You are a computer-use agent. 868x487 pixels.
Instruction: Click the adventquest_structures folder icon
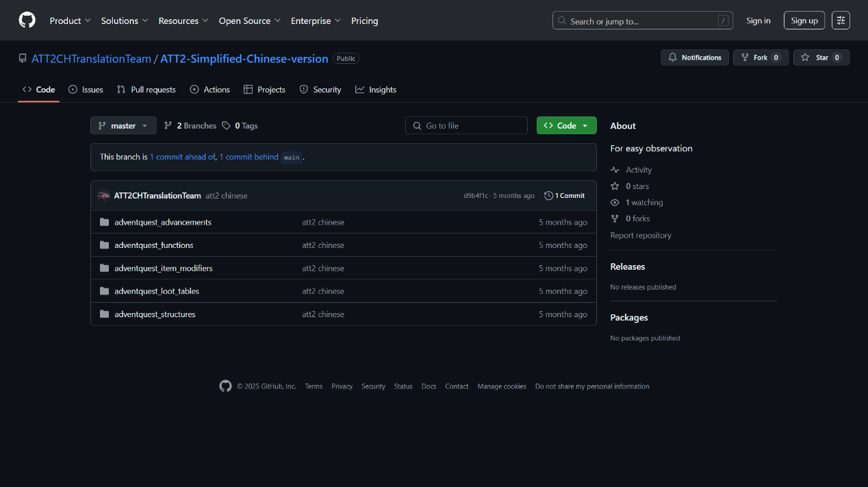(104, 314)
